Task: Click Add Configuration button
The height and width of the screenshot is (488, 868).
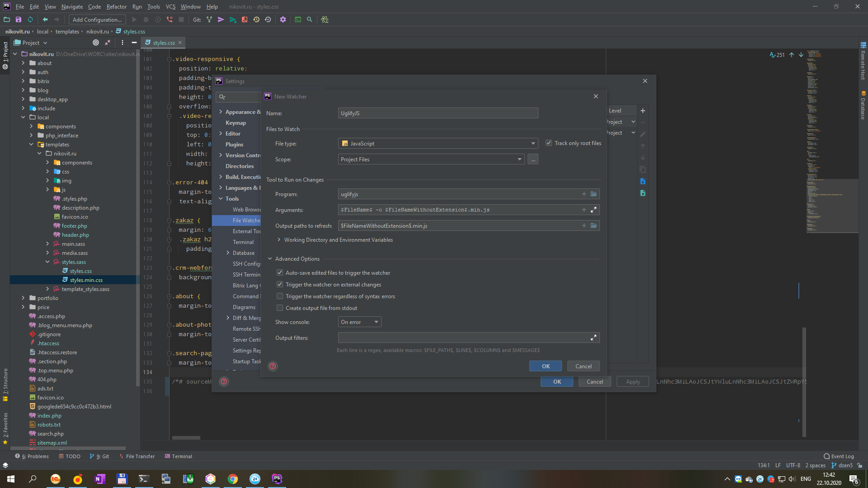Action: 97,19
